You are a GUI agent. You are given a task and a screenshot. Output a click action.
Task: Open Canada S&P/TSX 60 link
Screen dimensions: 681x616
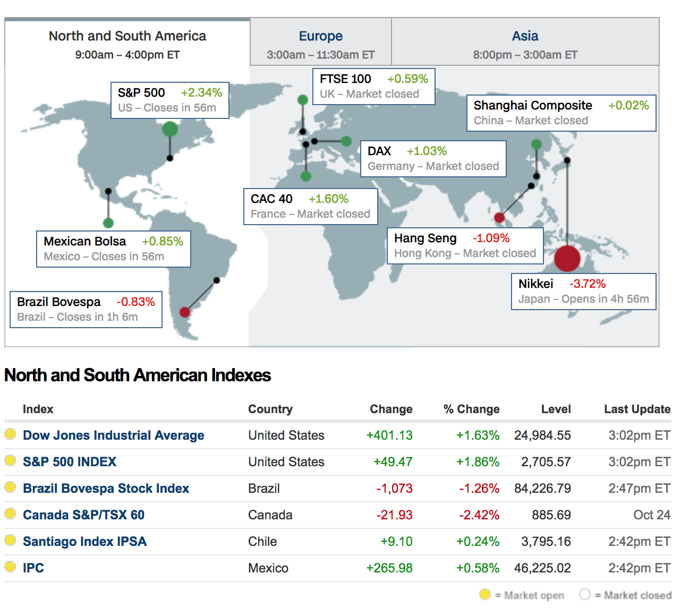click(84, 515)
